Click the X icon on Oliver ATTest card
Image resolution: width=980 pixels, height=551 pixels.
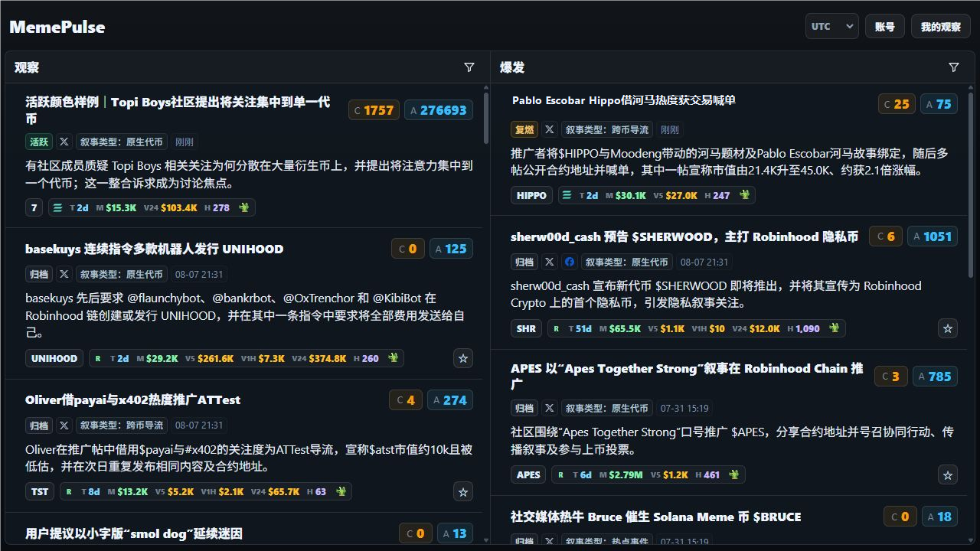[x=64, y=425]
